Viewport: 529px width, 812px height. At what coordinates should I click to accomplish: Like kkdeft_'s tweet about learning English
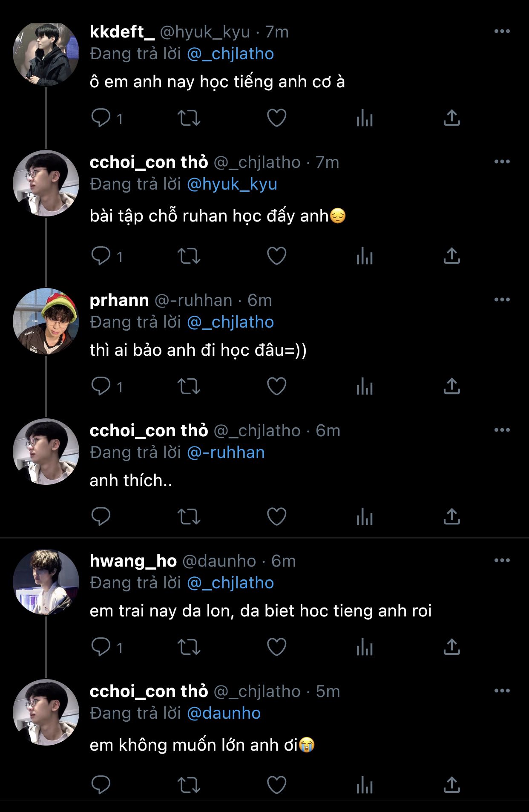[x=276, y=118]
